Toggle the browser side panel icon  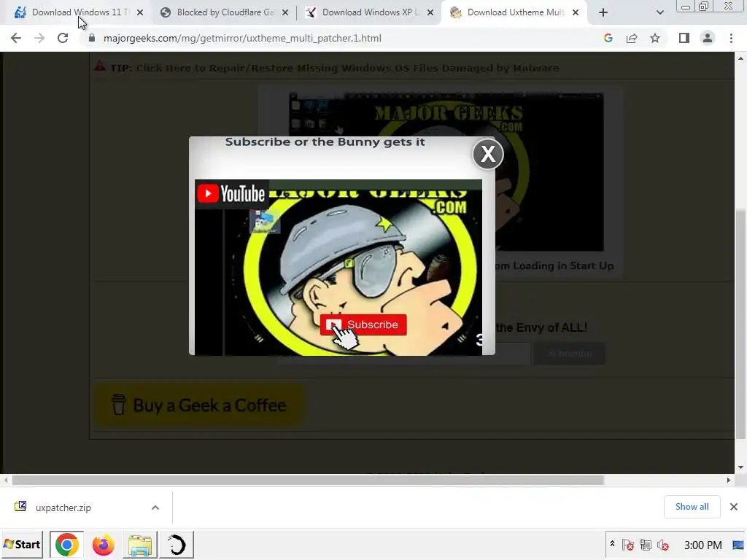click(x=684, y=38)
